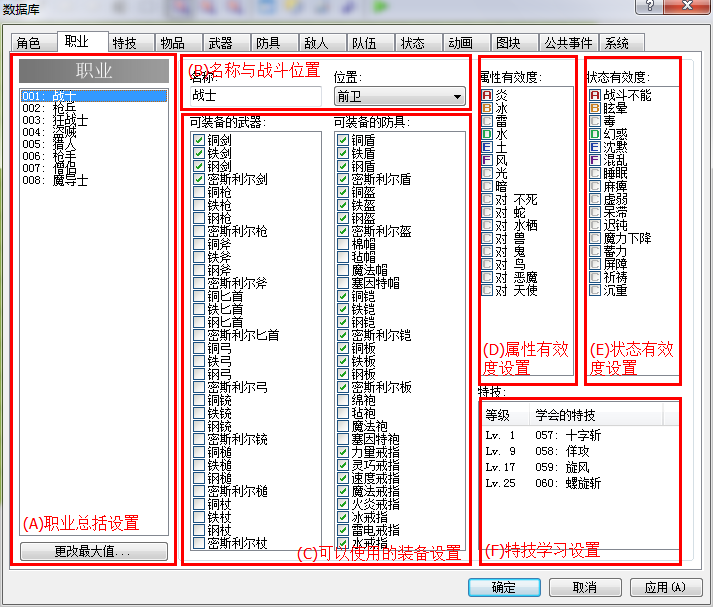Switch to the 状态 tab
Viewport: 713px width, 607px height.
[x=418, y=43]
